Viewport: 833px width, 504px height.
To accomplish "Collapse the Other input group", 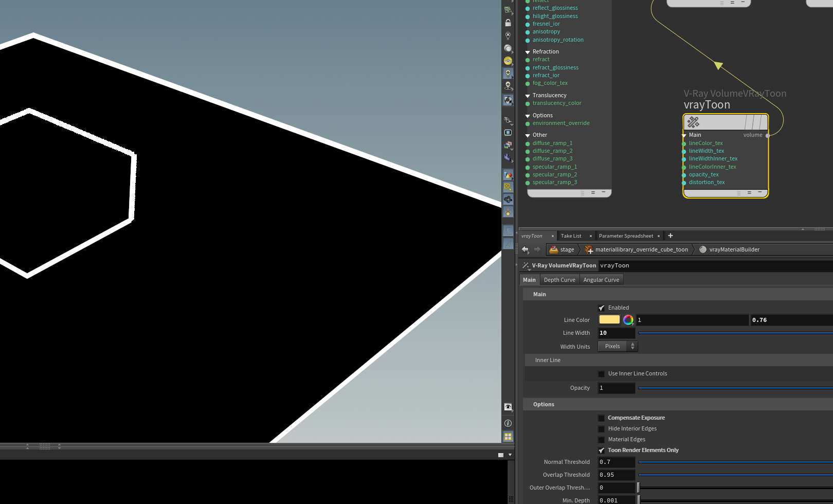I will click(528, 135).
